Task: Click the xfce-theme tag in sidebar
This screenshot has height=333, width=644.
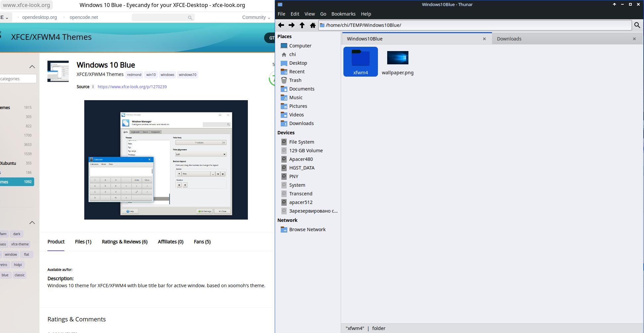Action: click(x=20, y=244)
